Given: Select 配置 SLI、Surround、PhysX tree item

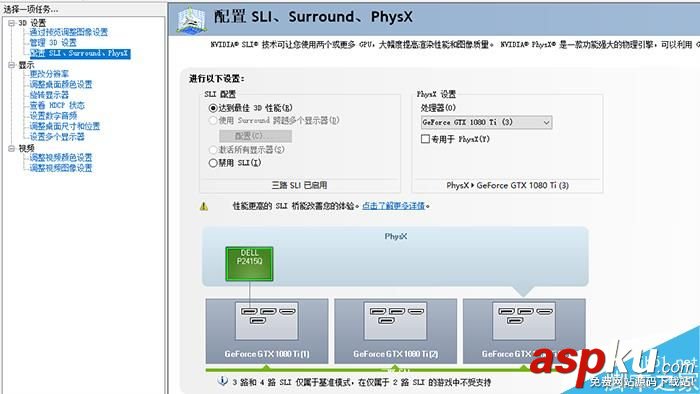Looking at the screenshot, I should 80,54.
